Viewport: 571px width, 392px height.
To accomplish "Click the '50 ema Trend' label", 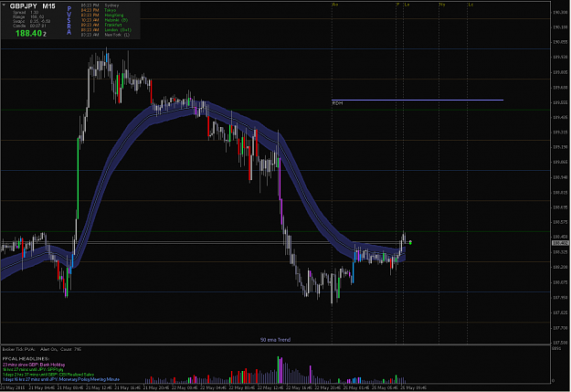I will 275,340.
